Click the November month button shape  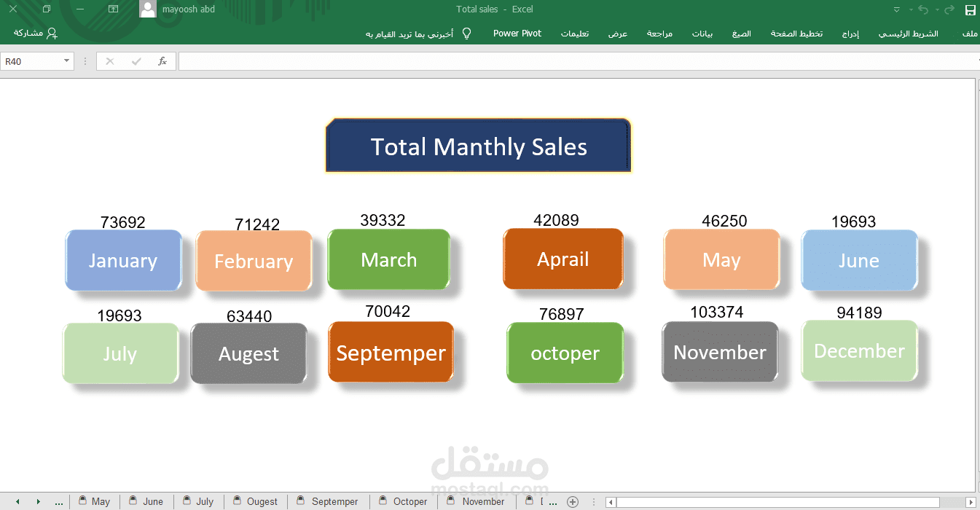(x=720, y=352)
